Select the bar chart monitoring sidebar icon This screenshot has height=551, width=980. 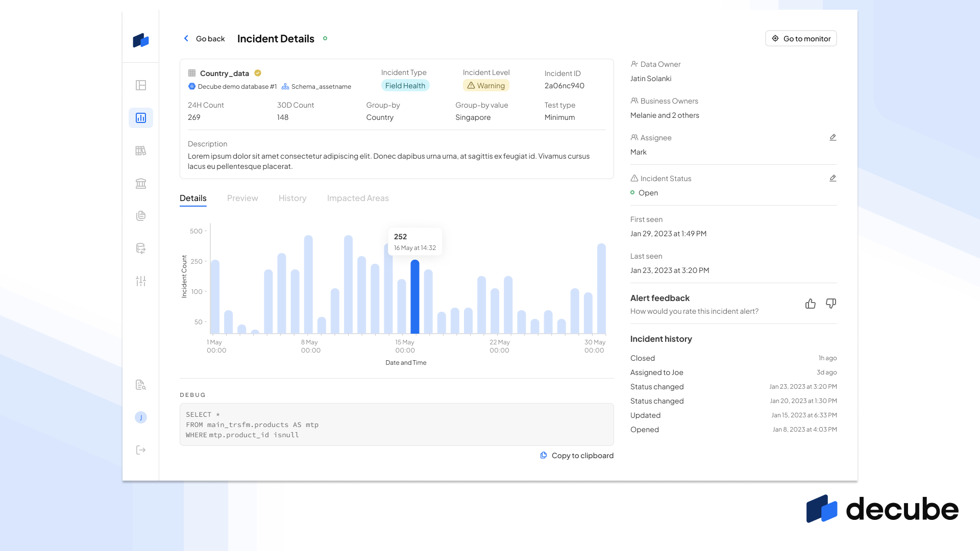coord(141,118)
